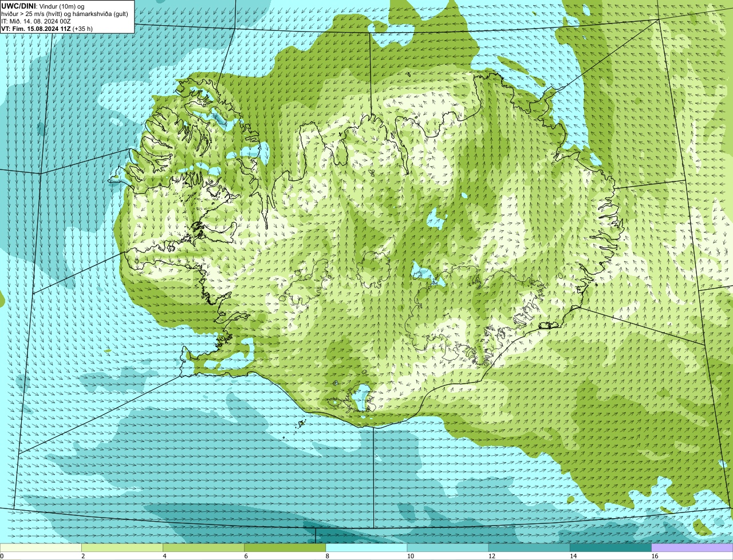Viewport: 733px width, 560px height.
Task: Click the "IT: Mið. 14. 08. 2024 00Z" line
Action: [36, 21]
